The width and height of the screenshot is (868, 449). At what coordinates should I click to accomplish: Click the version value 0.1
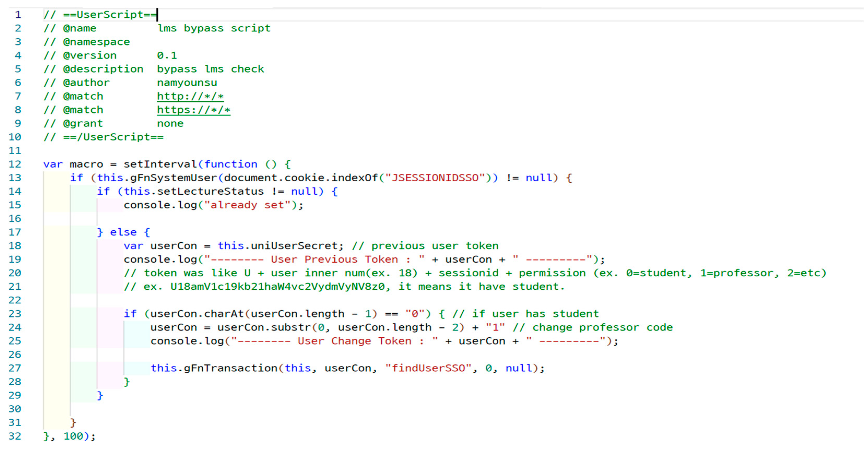167,56
